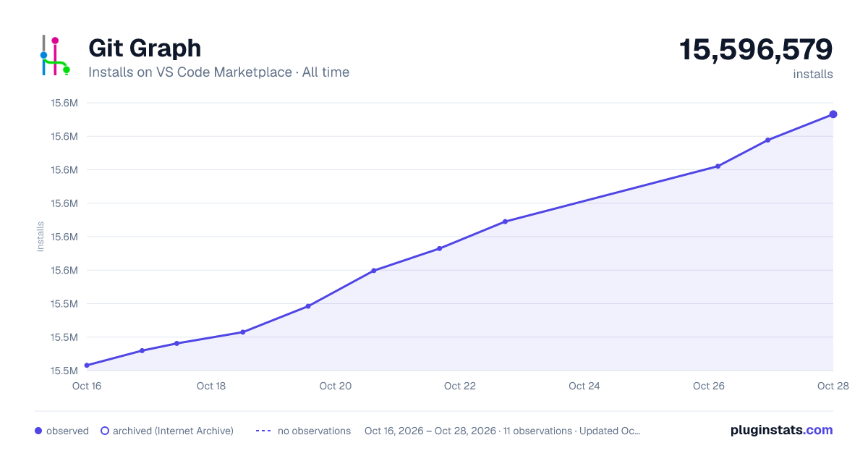Select the data point just before Oct 27
The width and height of the screenshot is (868, 456).
point(767,140)
